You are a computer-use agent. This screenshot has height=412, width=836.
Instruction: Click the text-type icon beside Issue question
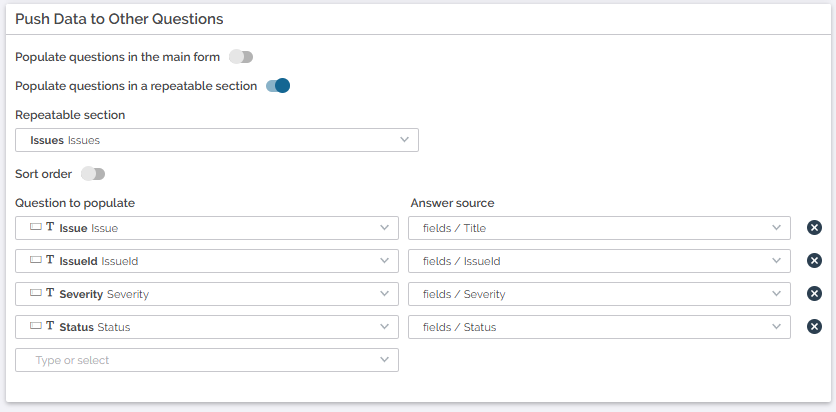(x=50, y=228)
